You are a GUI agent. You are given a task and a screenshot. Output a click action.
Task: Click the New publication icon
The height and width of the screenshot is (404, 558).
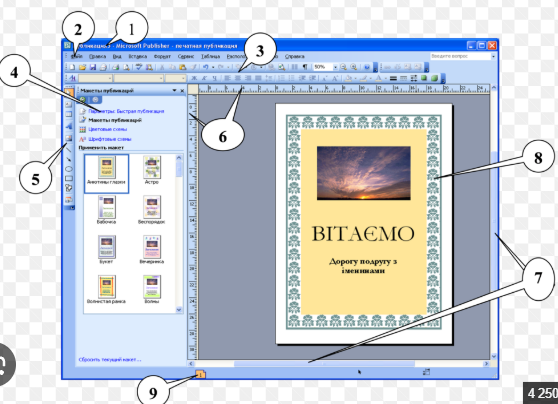[72, 67]
